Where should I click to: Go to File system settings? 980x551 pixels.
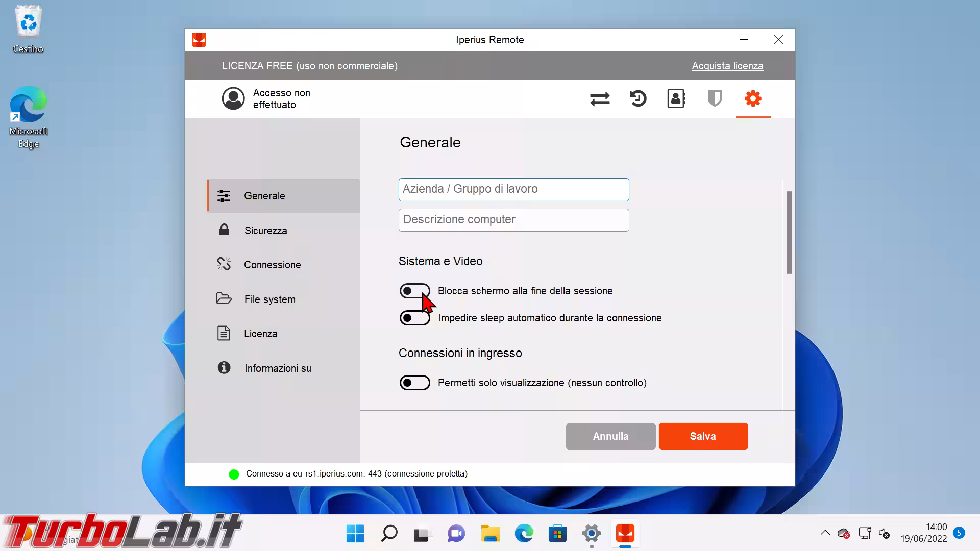(269, 299)
